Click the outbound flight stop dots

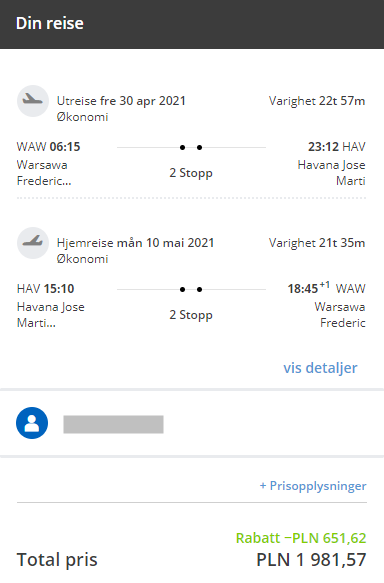coord(191,147)
